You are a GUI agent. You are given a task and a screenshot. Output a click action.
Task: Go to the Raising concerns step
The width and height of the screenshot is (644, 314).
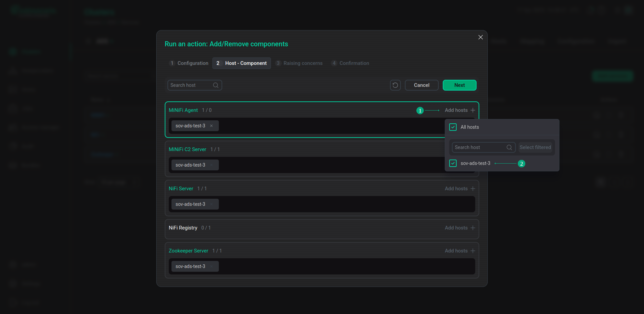click(x=299, y=63)
